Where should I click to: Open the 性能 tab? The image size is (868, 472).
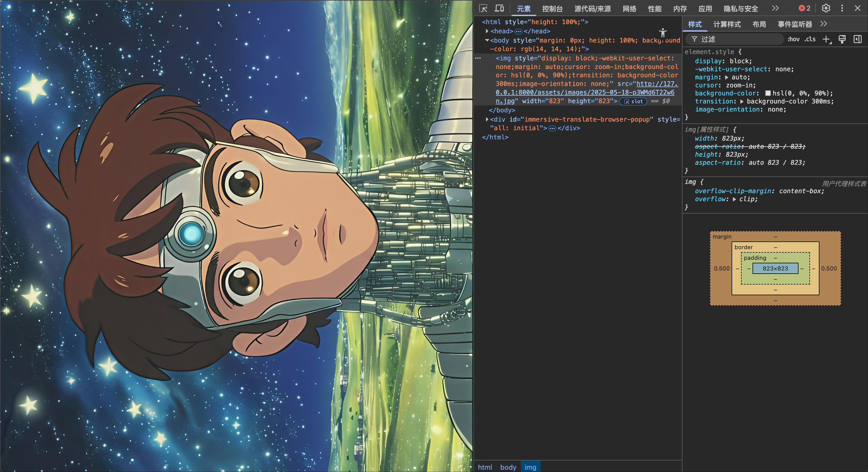(654, 9)
